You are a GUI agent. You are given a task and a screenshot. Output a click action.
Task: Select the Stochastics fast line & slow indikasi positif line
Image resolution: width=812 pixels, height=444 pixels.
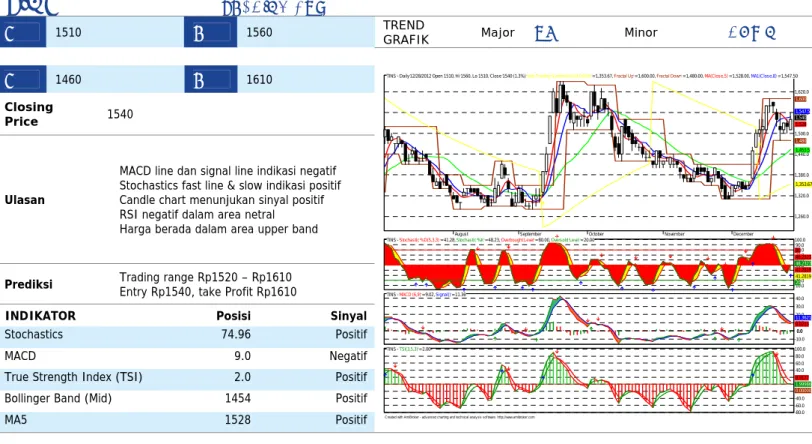pyautogui.click(x=230, y=185)
